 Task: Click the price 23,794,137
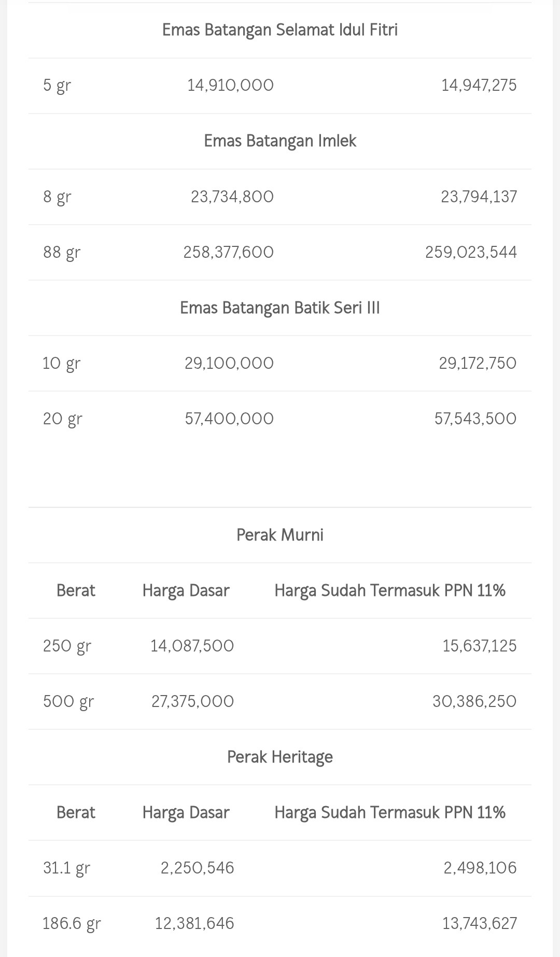(x=479, y=197)
